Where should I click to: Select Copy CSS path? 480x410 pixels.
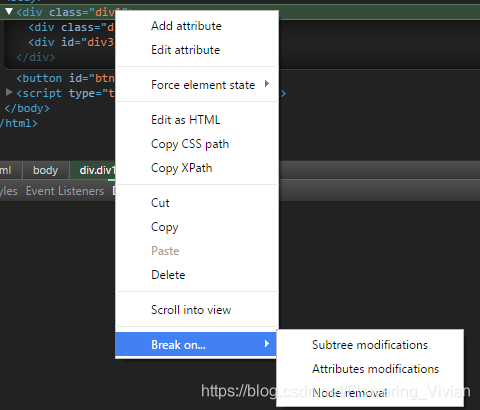[197, 144]
